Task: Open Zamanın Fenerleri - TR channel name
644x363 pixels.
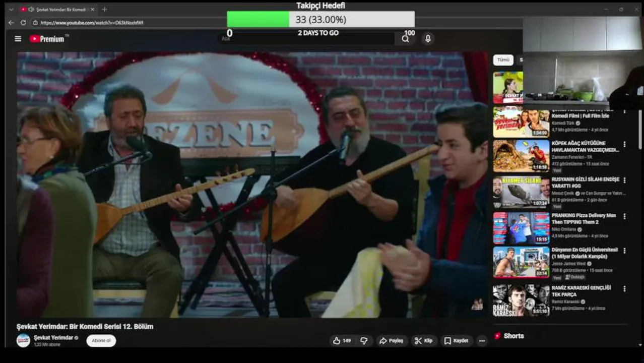Action: point(573,158)
